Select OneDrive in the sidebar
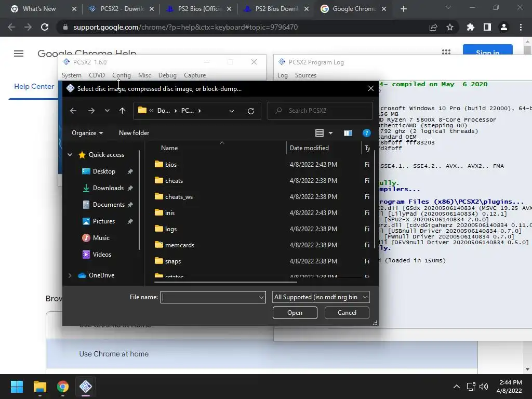The width and height of the screenshot is (532, 399). click(x=101, y=275)
